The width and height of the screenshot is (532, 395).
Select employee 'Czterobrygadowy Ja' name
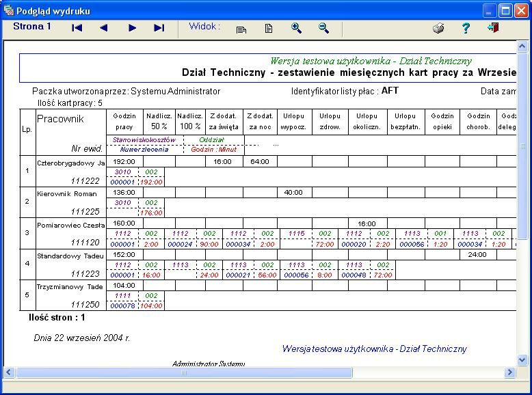coord(71,163)
